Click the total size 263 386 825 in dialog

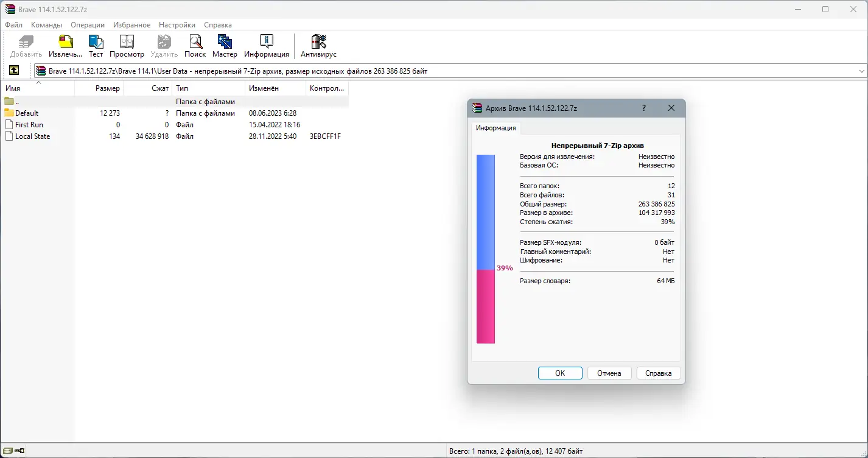[656, 204]
